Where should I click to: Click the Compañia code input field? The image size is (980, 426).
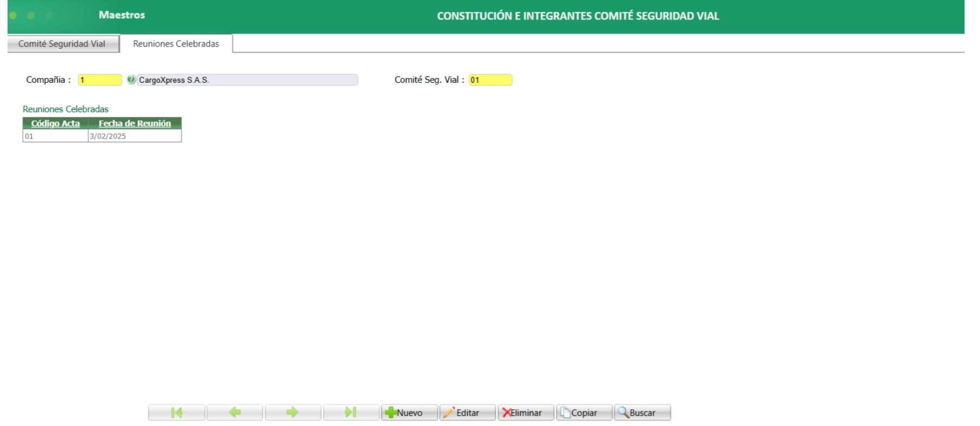(100, 80)
